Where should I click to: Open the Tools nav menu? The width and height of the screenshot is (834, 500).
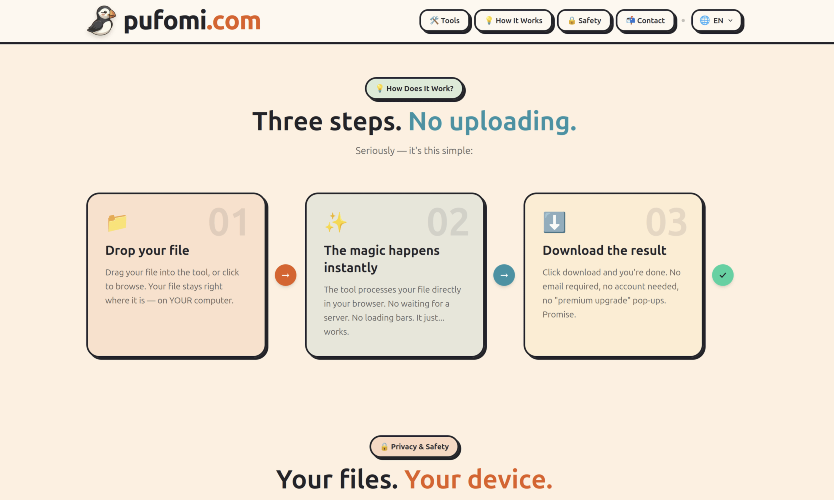(445, 21)
